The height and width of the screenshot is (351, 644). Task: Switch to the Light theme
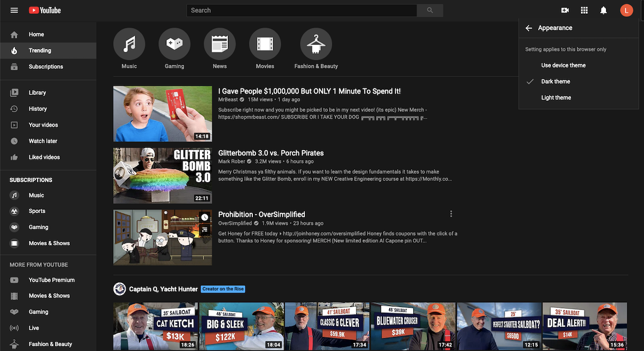[x=557, y=97]
